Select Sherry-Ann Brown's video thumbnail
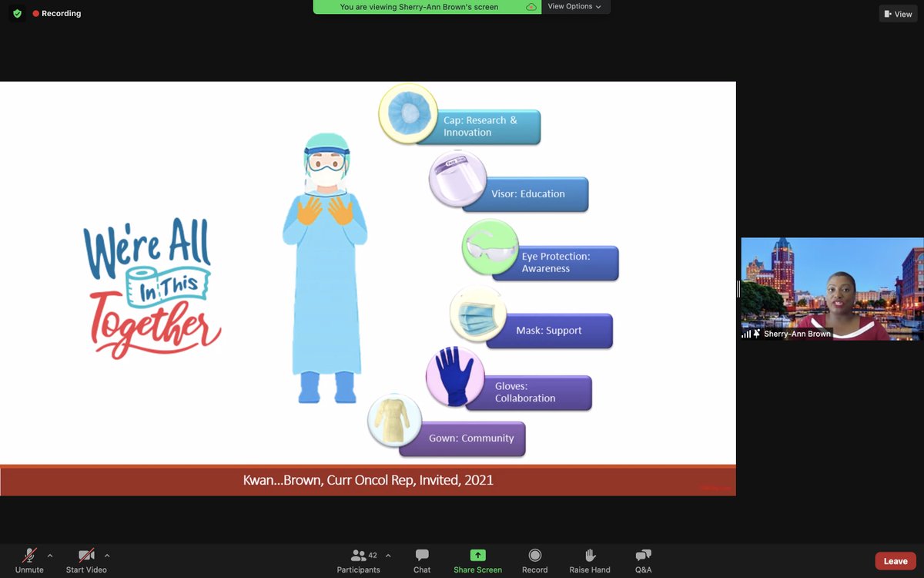Image resolution: width=924 pixels, height=578 pixels. coord(832,289)
